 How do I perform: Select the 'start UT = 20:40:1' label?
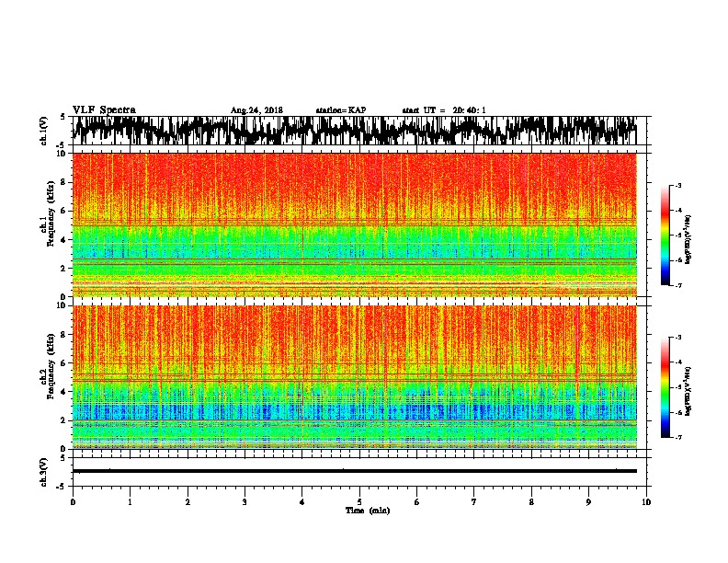(x=444, y=110)
